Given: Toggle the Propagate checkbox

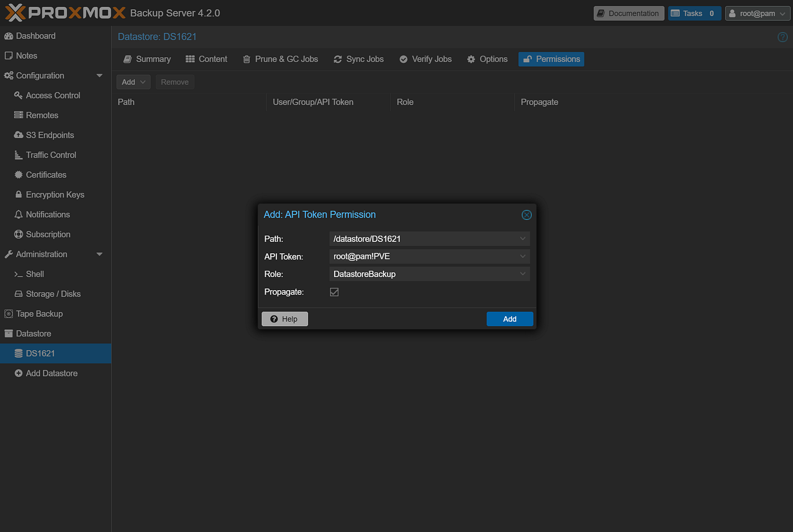Looking at the screenshot, I should 334,292.
